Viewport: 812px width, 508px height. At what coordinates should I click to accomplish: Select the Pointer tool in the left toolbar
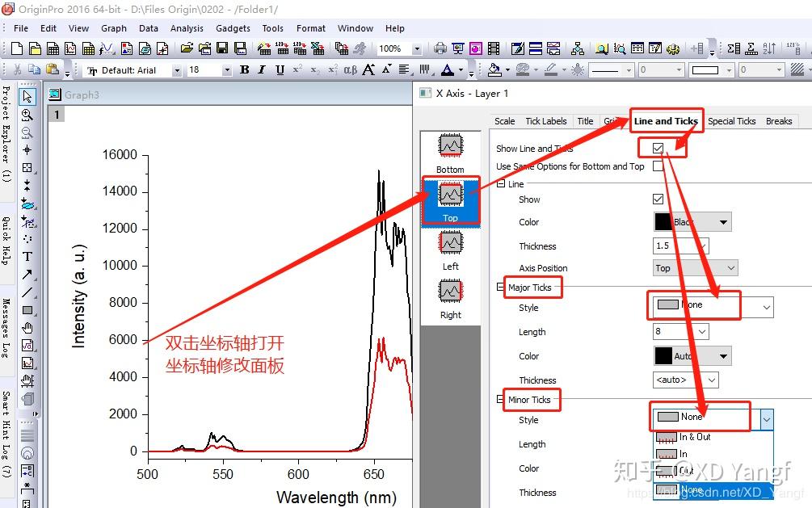(27, 96)
